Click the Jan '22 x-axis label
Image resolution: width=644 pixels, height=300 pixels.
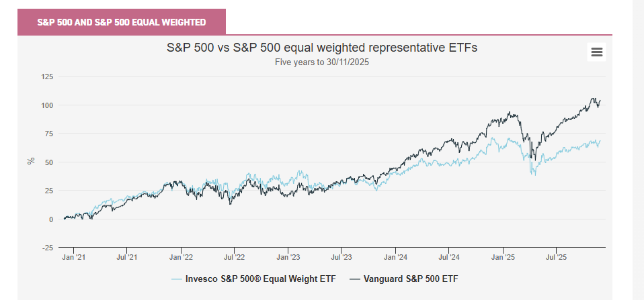181,256
